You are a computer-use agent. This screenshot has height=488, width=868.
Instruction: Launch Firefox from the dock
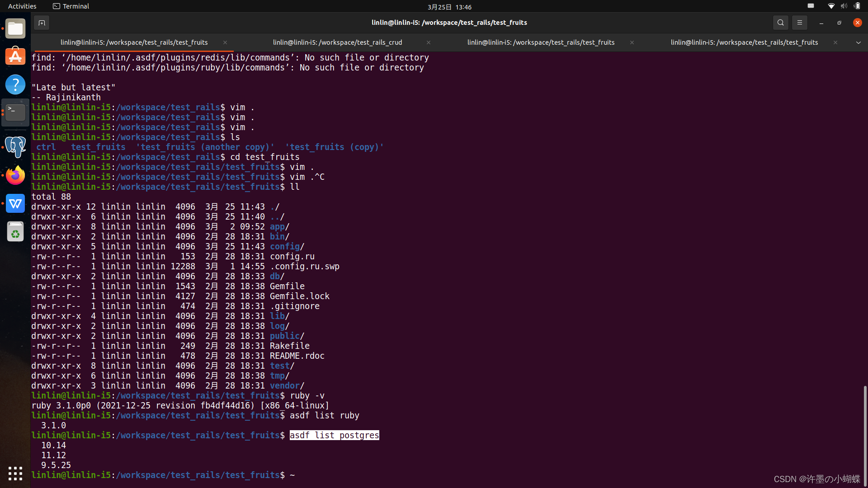[x=15, y=175]
